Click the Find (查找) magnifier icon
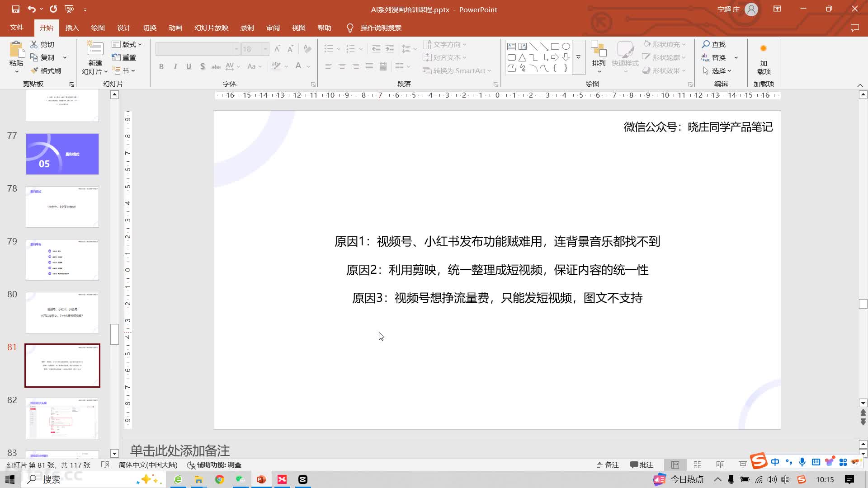868x488 pixels. pos(706,44)
